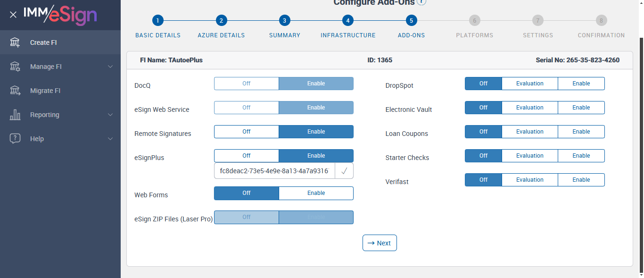The width and height of the screenshot is (644, 278).
Task: Click the Manage FI bank-gear icon
Action: 15,67
